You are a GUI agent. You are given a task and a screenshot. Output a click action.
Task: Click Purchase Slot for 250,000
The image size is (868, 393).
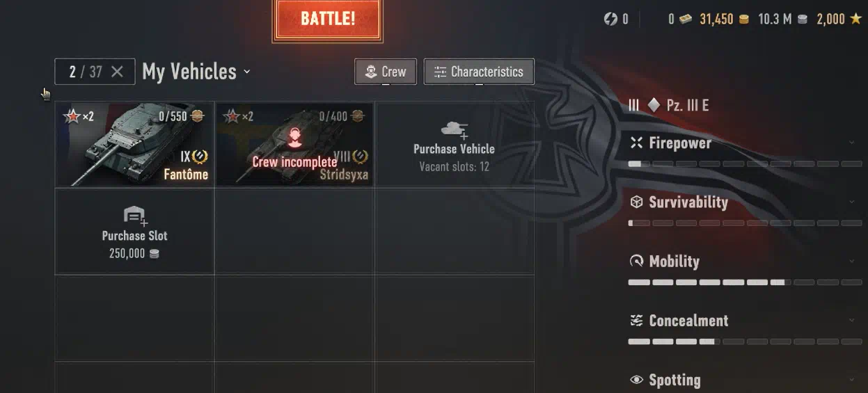tap(134, 232)
